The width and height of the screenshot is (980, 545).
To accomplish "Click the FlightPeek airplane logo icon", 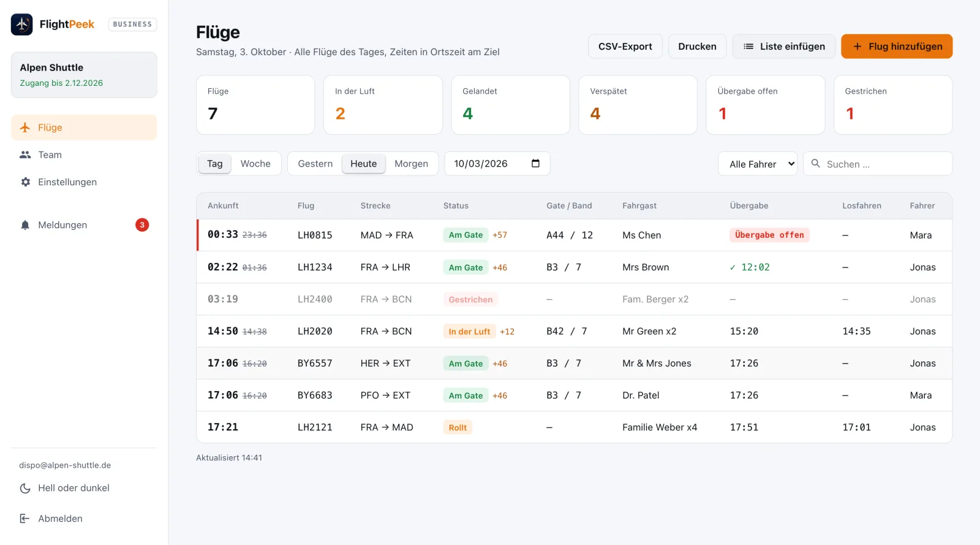I will (21, 25).
